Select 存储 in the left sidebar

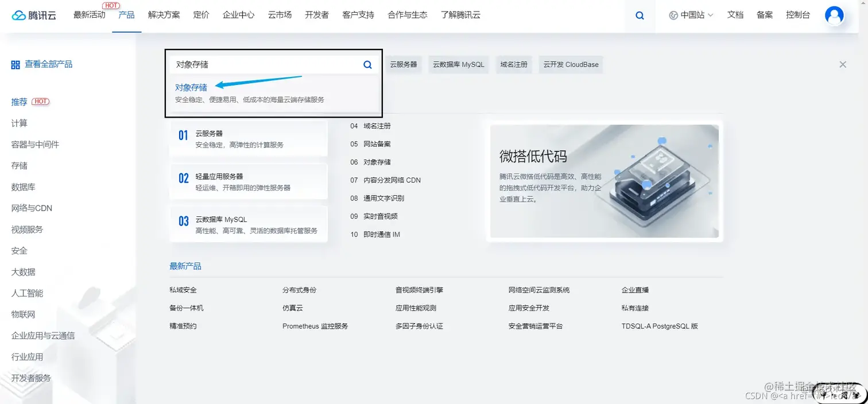click(19, 165)
